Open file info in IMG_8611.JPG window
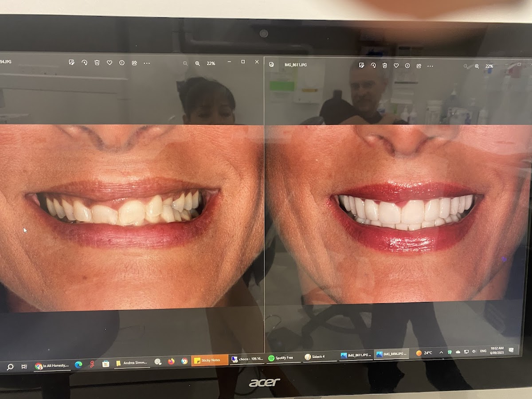Screen dimensions: 532x399 tap(407, 66)
